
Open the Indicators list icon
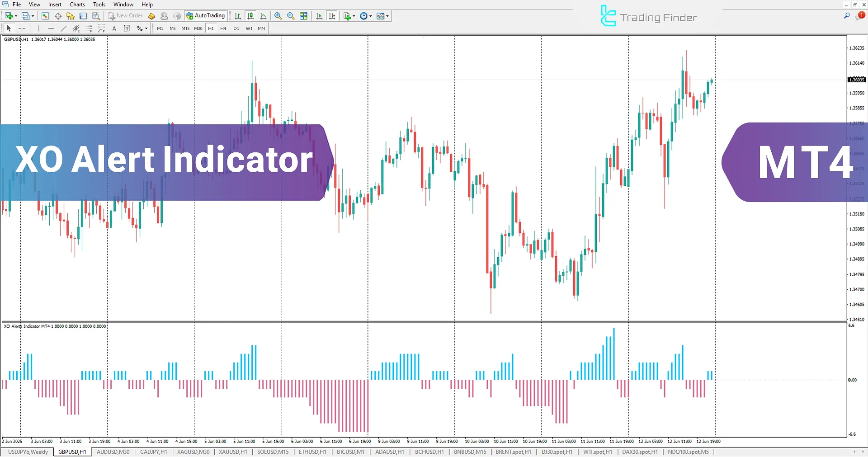347,16
